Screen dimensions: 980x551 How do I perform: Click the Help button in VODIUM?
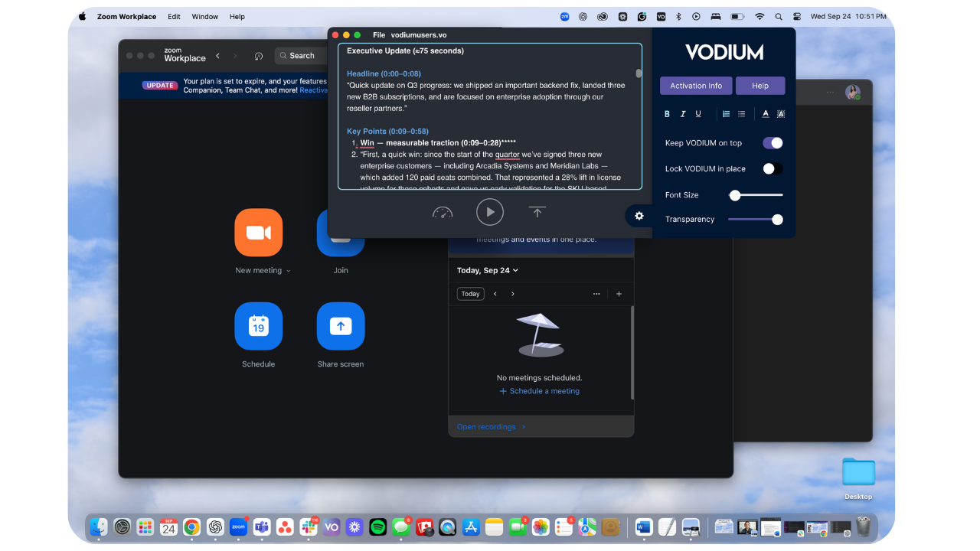[760, 86]
